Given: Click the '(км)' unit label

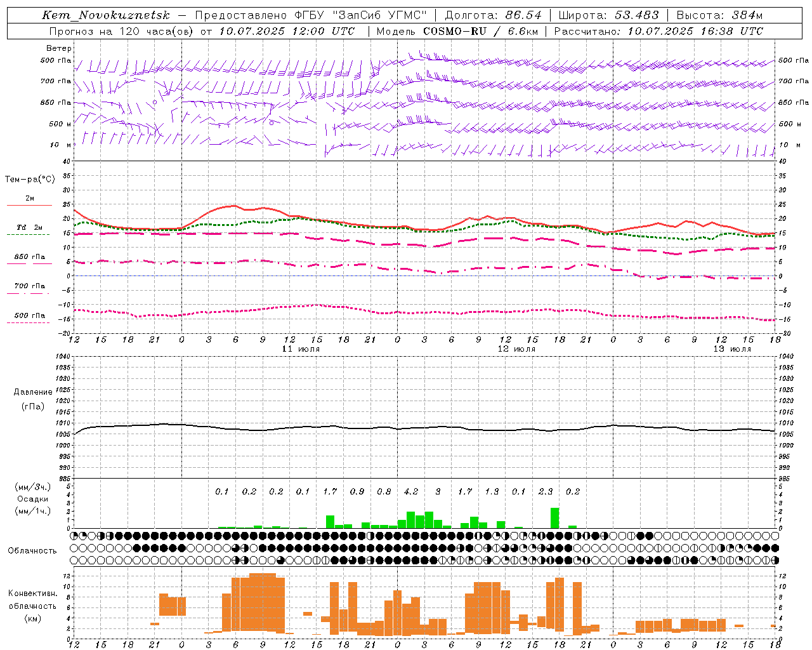Looking at the screenshot, I should (x=32, y=618).
